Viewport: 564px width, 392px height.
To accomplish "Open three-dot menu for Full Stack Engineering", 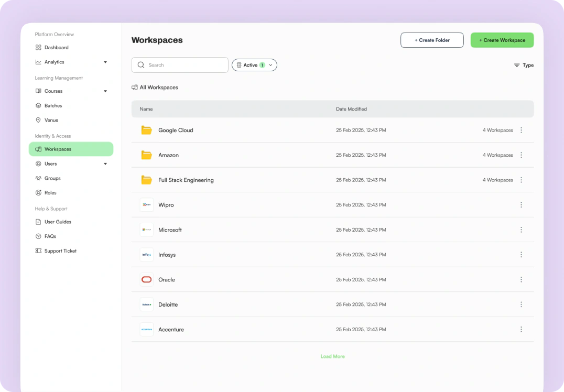I will (521, 180).
